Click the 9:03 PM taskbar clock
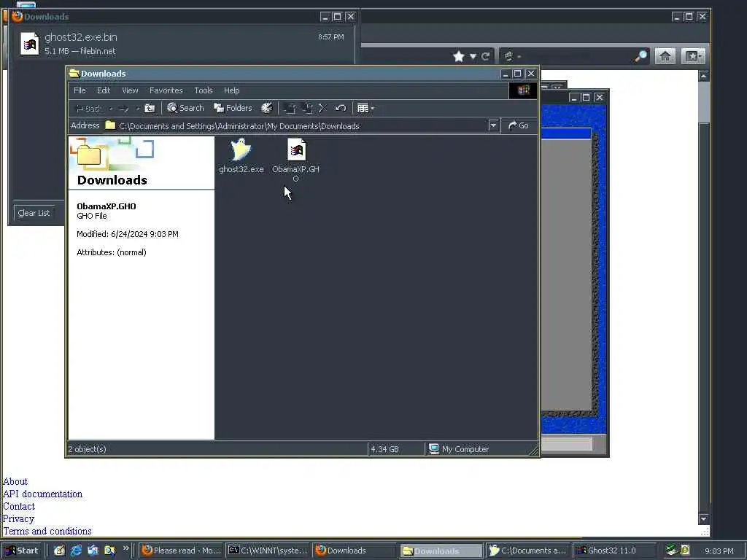 [719, 551]
